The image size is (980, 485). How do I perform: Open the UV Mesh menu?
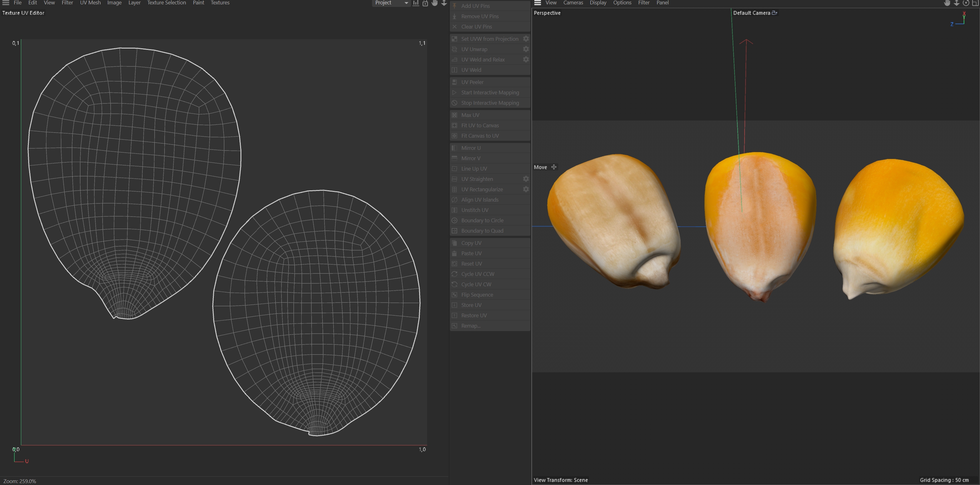[x=90, y=3]
